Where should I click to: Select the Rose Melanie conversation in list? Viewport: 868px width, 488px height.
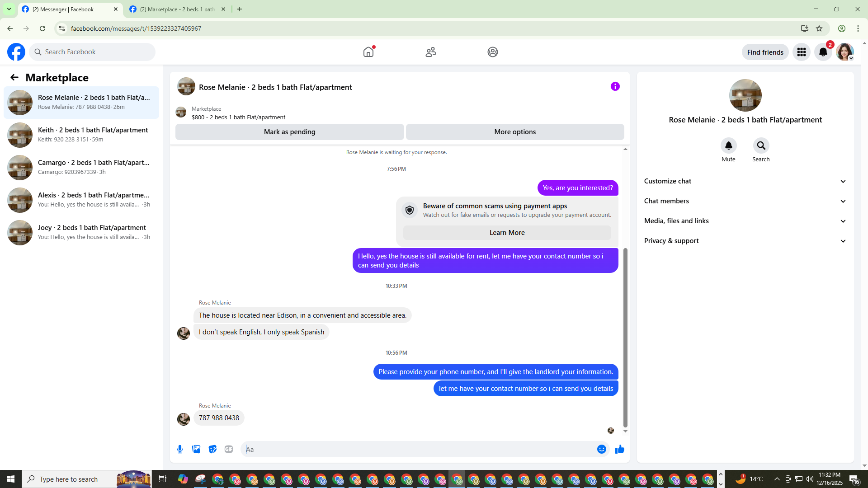point(81,103)
